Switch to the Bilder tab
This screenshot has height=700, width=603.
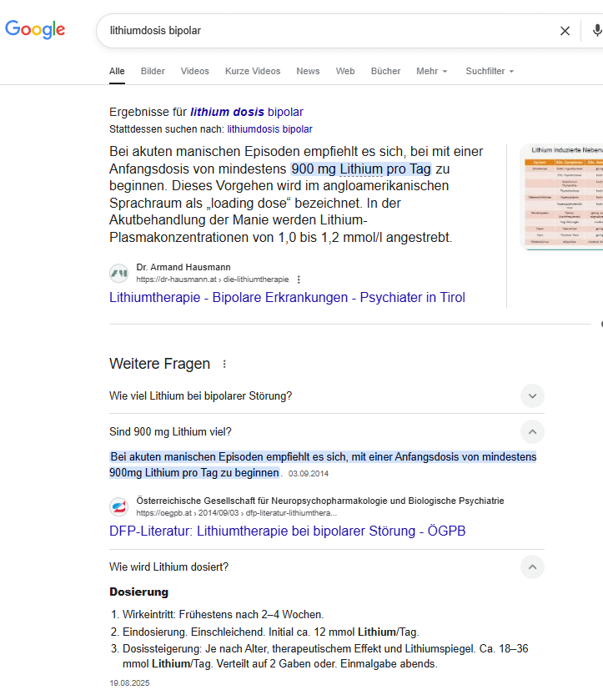(x=153, y=71)
